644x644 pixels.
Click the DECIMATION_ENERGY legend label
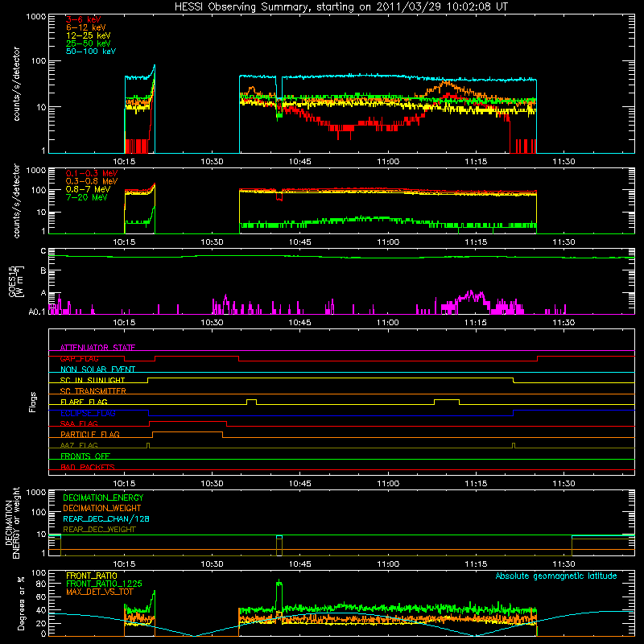103,497
